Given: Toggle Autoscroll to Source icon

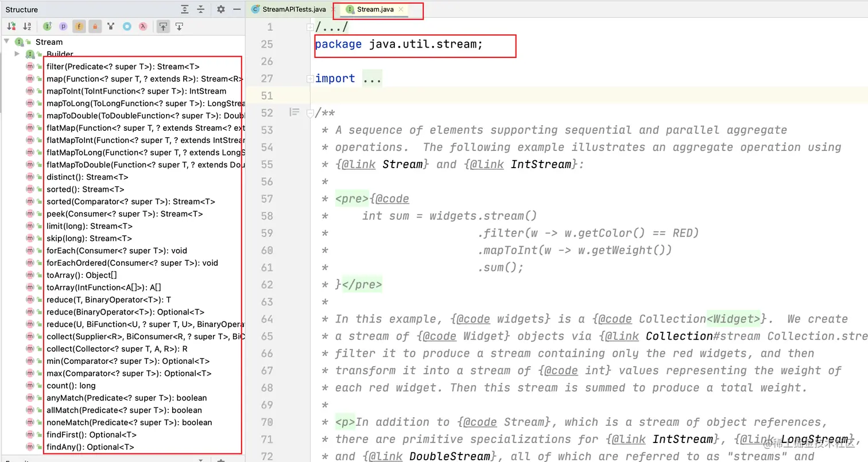Looking at the screenshot, I should (164, 26).
